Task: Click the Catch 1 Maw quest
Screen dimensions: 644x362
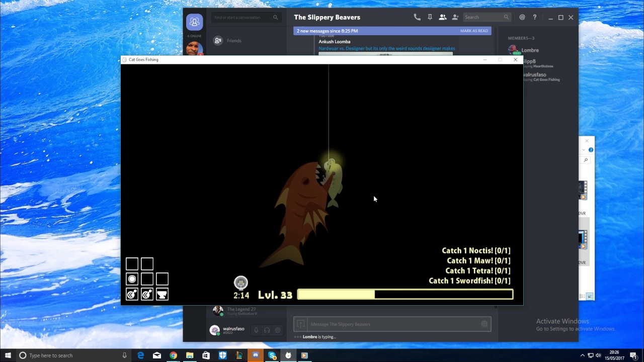Action: coord(478,260)
